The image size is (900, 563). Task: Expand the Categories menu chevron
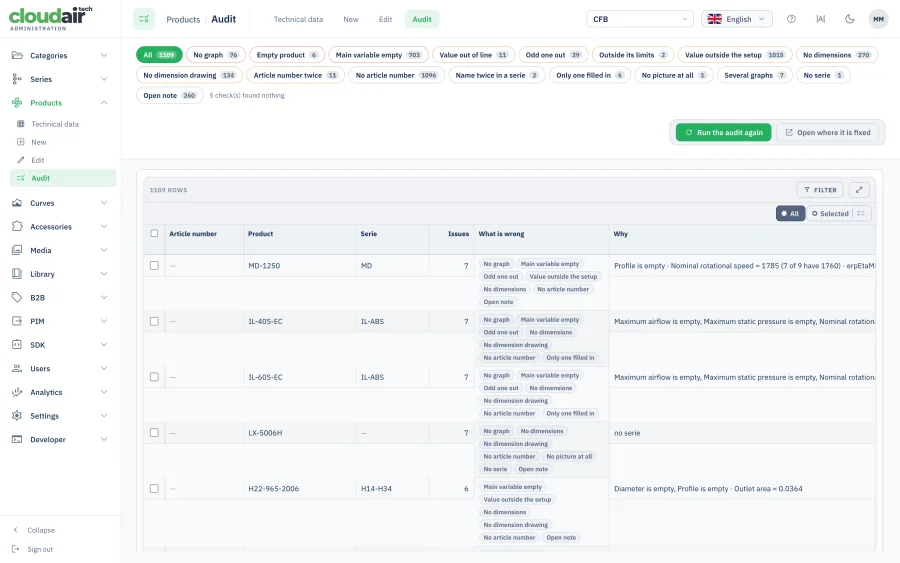point(104,55)
